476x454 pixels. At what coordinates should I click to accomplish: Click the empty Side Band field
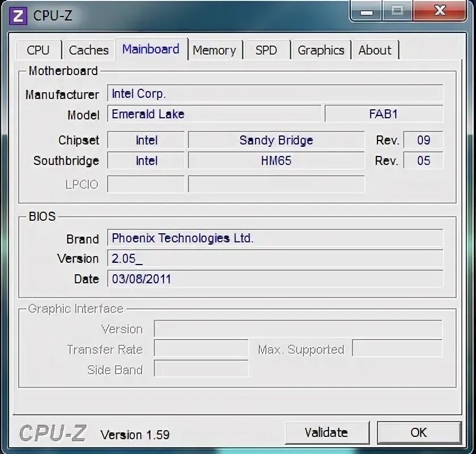click(x=201, y=369)
